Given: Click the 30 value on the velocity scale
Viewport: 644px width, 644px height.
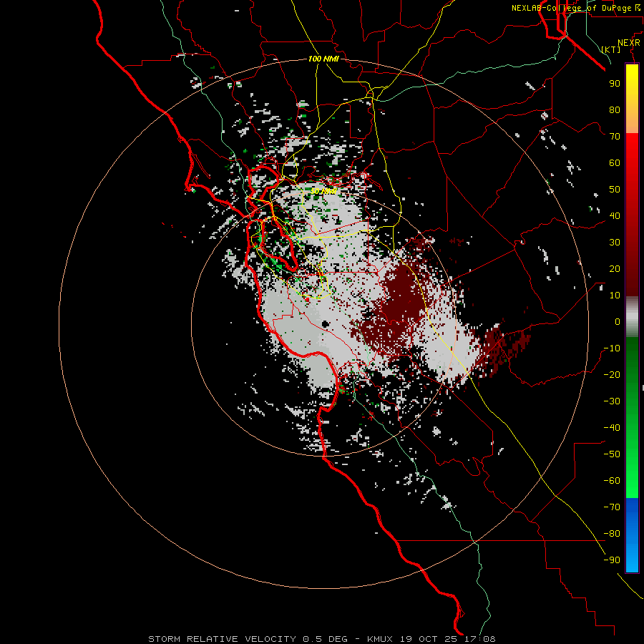Looking at the screenshot, I should click(615, 243).
